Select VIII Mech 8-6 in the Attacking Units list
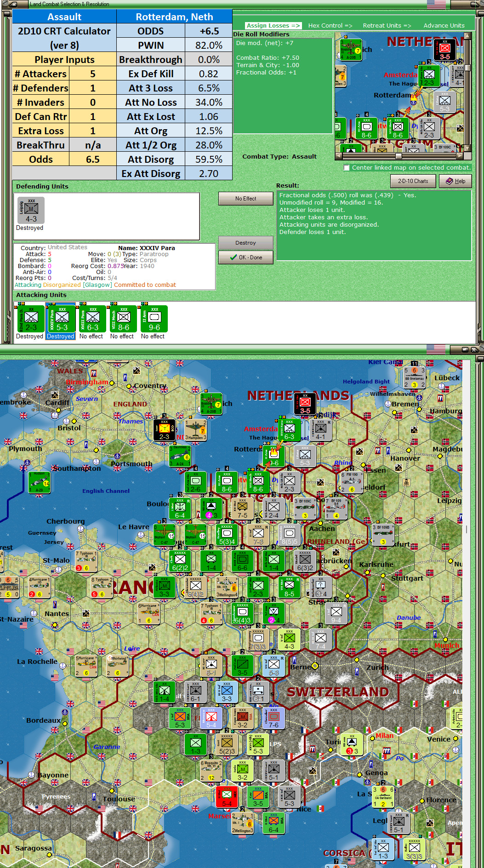484x868 pixels. 123,319
